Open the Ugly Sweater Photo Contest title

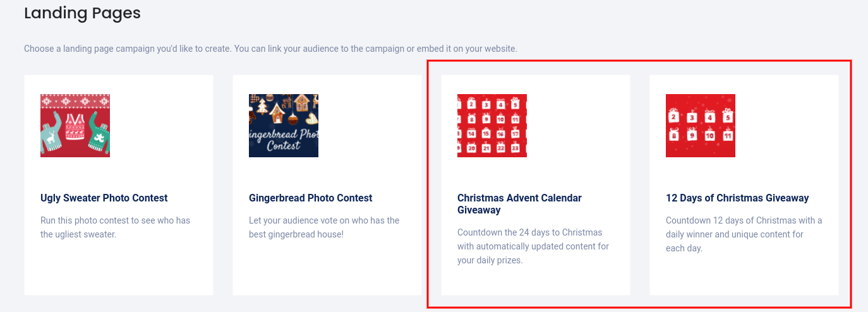tap(104, 198)
